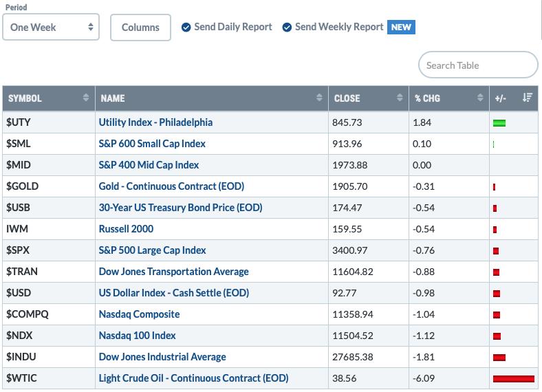The height and width of the screenshot is (392, 542).
Task: Select the IWM symbol cell
Action: point(49,229)
